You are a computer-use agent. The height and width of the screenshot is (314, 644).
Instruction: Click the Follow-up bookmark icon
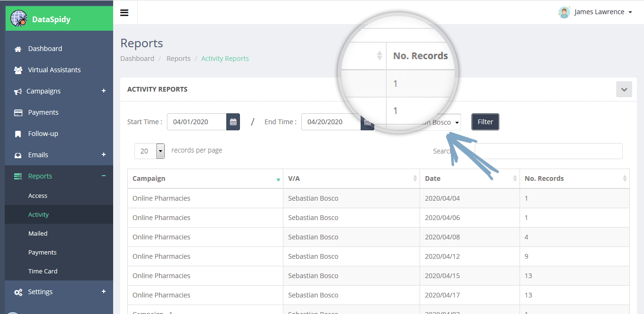[x=18, y=134]
